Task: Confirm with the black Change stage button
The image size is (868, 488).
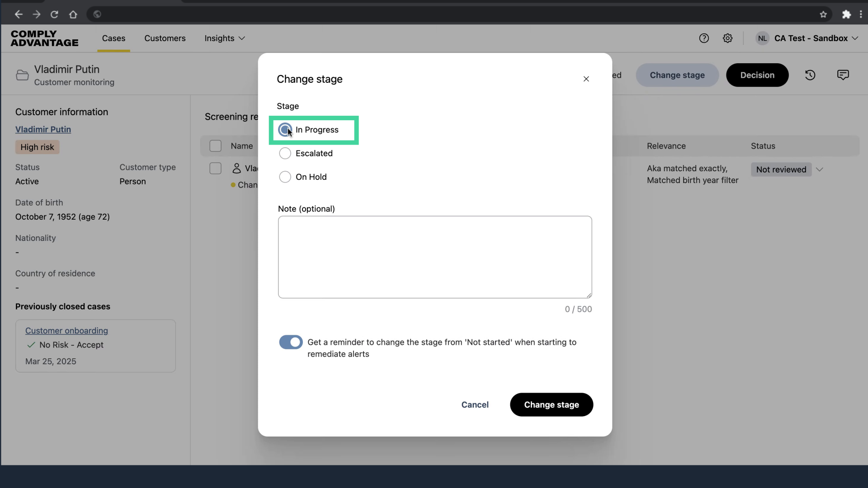Action: click(x=551, y=405)
